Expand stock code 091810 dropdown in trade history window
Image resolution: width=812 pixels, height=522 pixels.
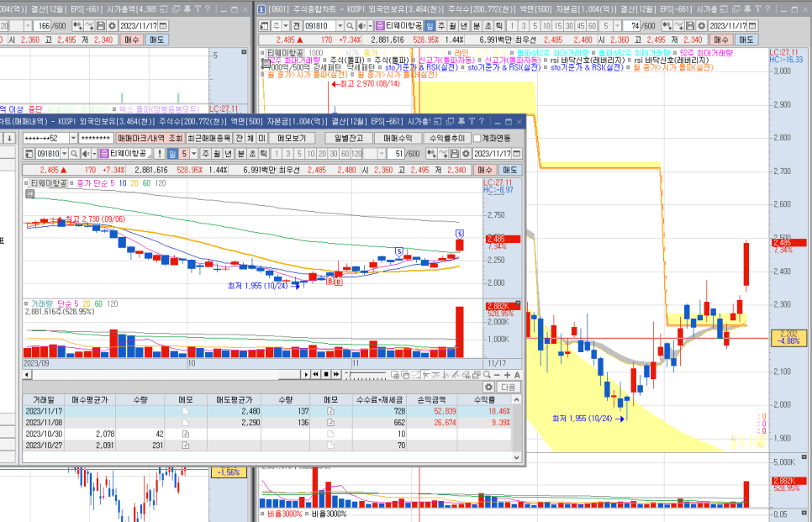tap(65, 154)
